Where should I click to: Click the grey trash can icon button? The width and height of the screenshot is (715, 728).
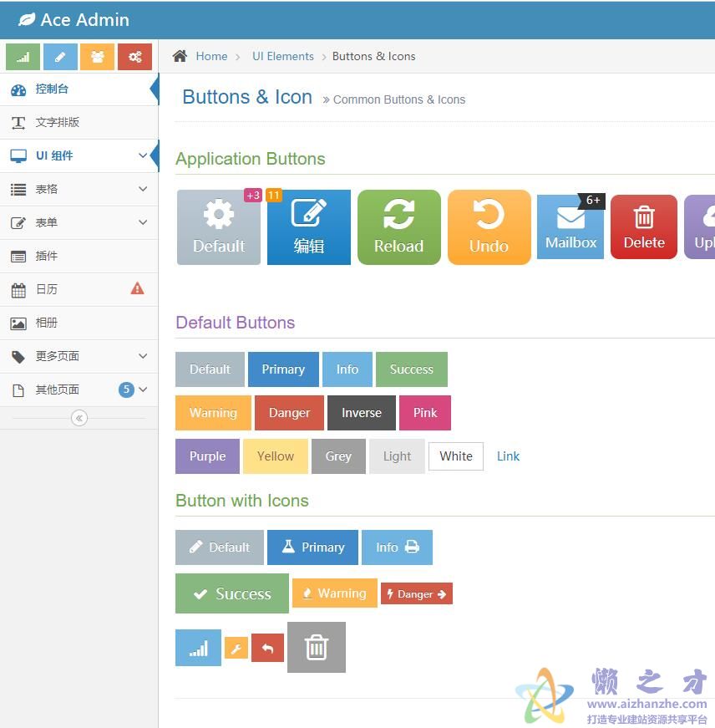pyautogui.click(x=316, y=647)
